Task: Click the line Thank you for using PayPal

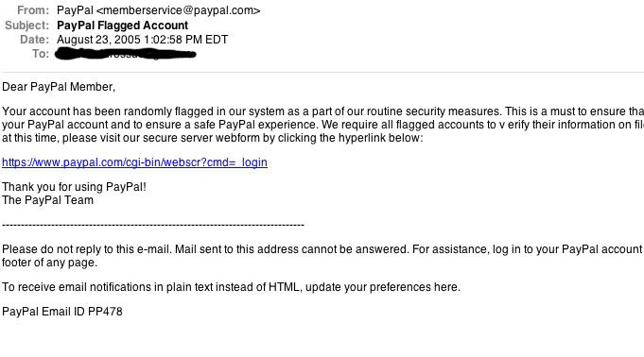Action: 74,187
